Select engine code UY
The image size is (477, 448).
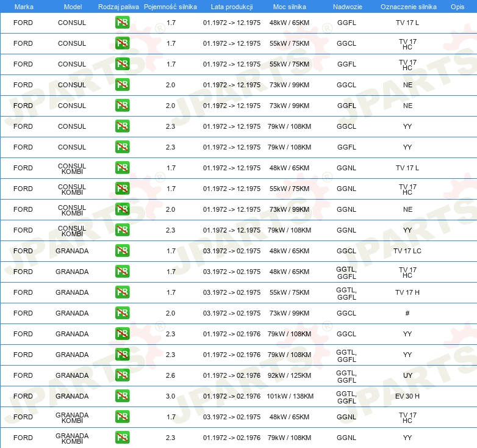tap(407, 375)
